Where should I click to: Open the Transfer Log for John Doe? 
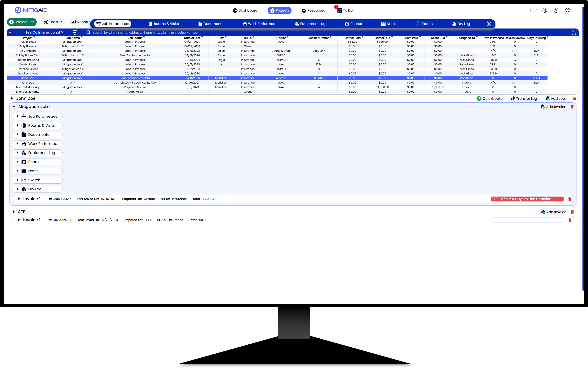point(524,99)
